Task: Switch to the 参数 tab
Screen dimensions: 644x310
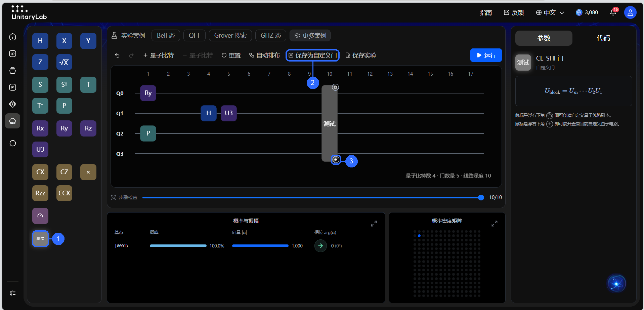Action: coord(544,38)
